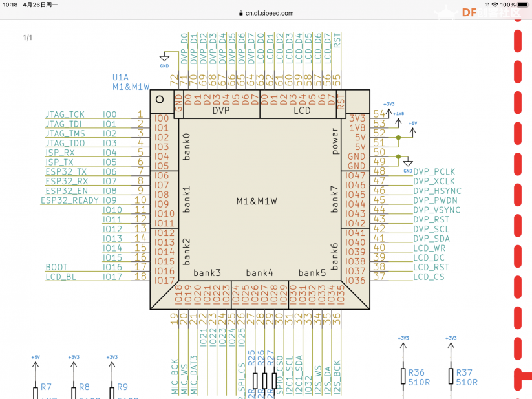Tap the +3V3 power arrow at pin 54

point(389,108)
